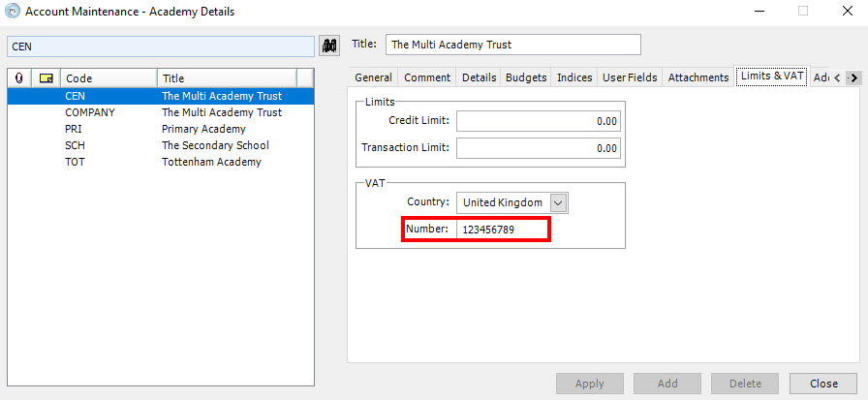This screenshot has height=400, width=868.
Task: Open the User Fields tab
Action: 630,77
